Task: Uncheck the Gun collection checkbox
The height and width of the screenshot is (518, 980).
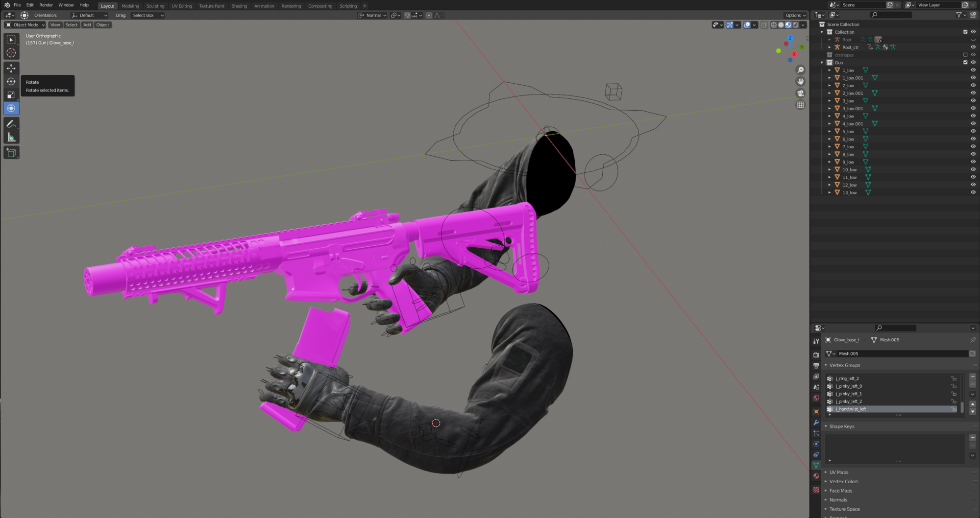Action: coord(965,62)
